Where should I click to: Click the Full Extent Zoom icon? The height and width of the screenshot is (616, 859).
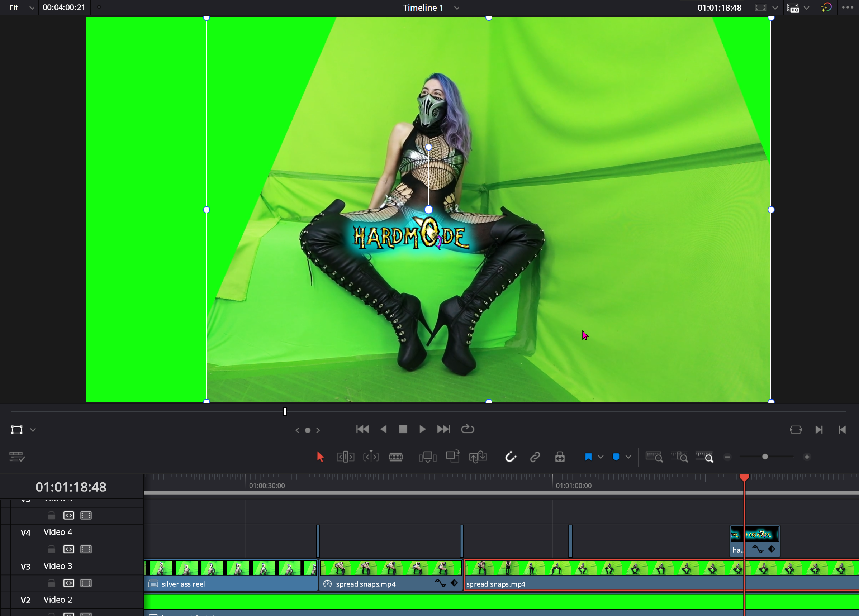(654, 457)
